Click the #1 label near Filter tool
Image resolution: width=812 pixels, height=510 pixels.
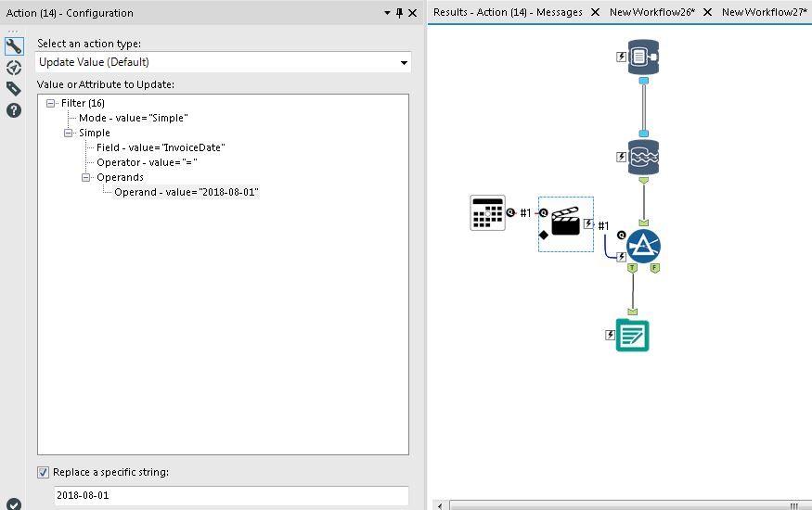pos(603,225)
